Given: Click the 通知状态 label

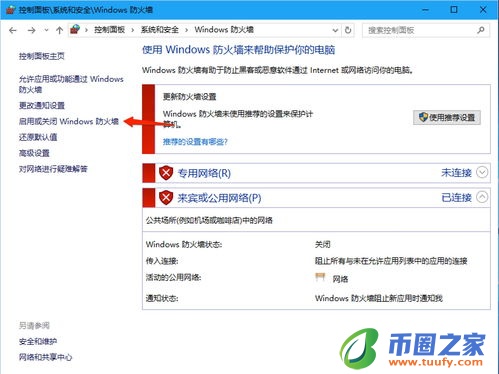Looking at the screenshot, I should coord(162,298).
